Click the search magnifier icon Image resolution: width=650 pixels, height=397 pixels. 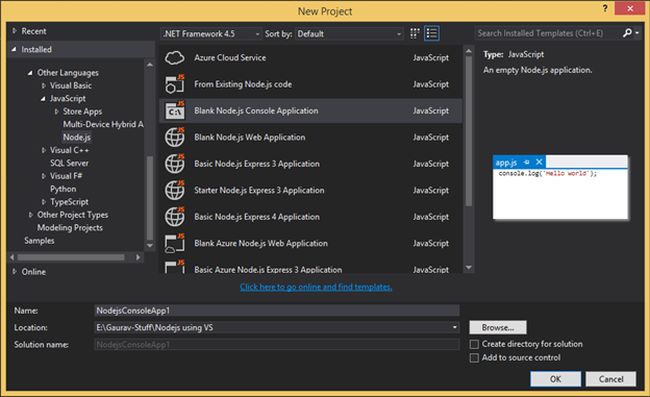coord(627,33)
